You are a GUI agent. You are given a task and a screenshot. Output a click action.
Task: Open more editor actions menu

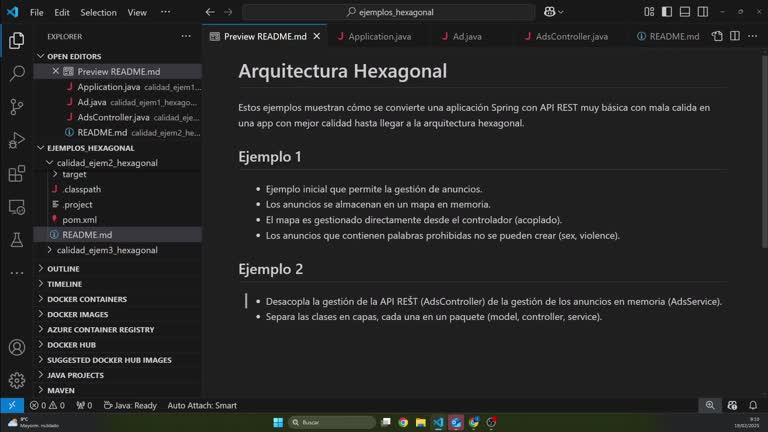pos(753,36)
